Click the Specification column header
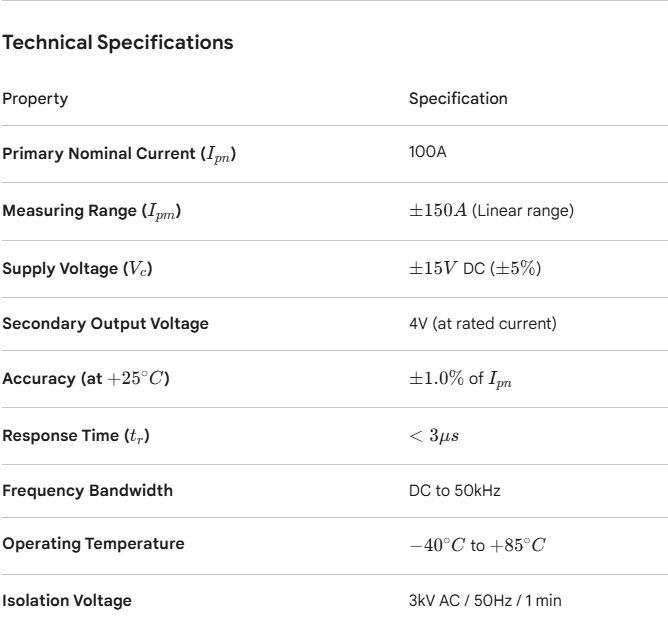This screenshot has width=668, height=627. (458, 99)
